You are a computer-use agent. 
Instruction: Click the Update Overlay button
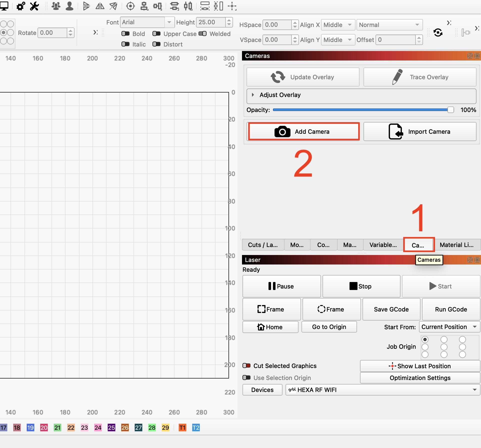(303, 77)
